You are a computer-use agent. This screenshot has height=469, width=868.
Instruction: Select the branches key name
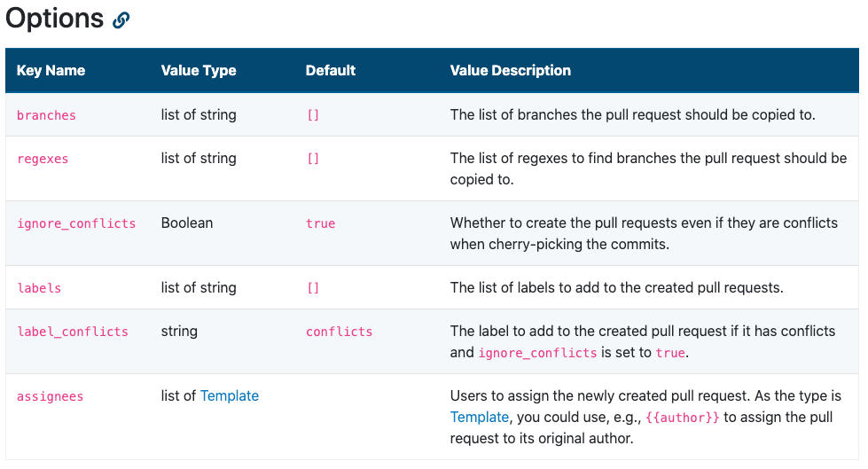click(46, 115)
